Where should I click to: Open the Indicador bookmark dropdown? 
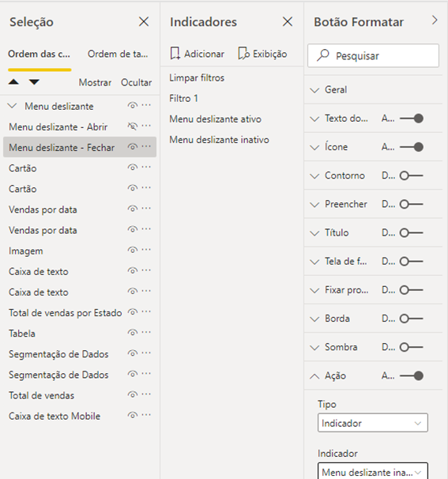[x=373, y=471]
